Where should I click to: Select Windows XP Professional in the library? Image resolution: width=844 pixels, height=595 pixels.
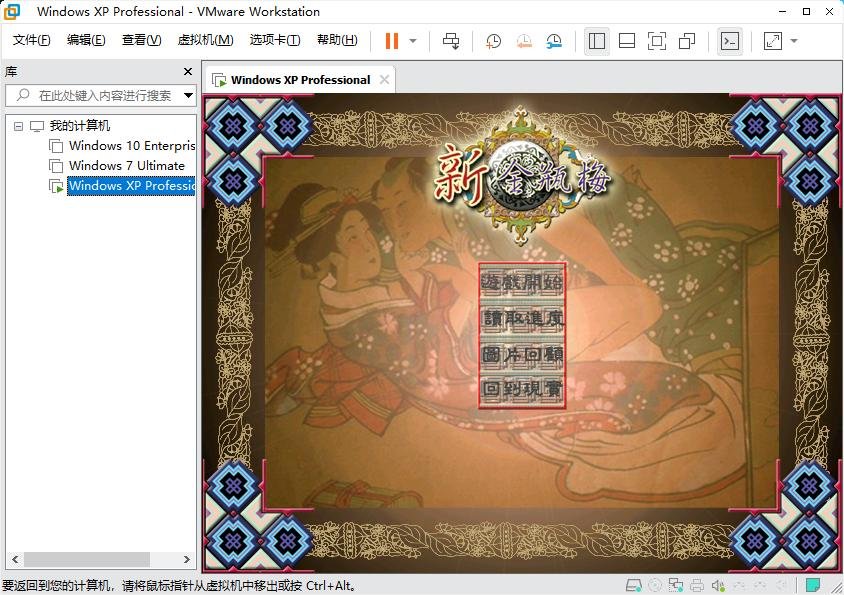[x=131, y=186]
